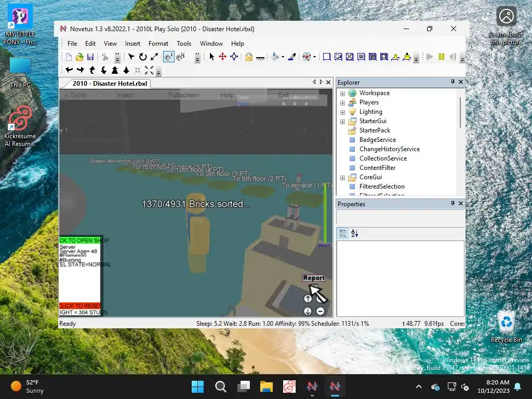The image size is (532, 399).
Task: Open the fill color dropdown arrow
Action: [283, 57]
